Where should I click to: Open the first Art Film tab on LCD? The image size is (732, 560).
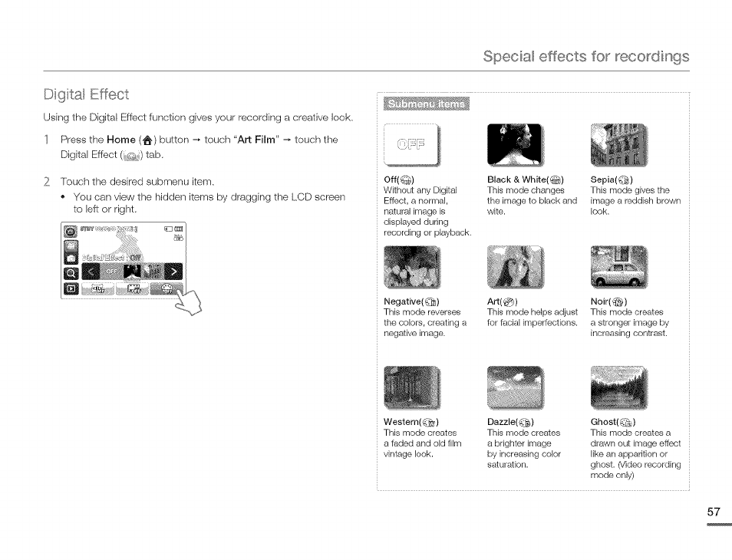(x=98, y=288)
